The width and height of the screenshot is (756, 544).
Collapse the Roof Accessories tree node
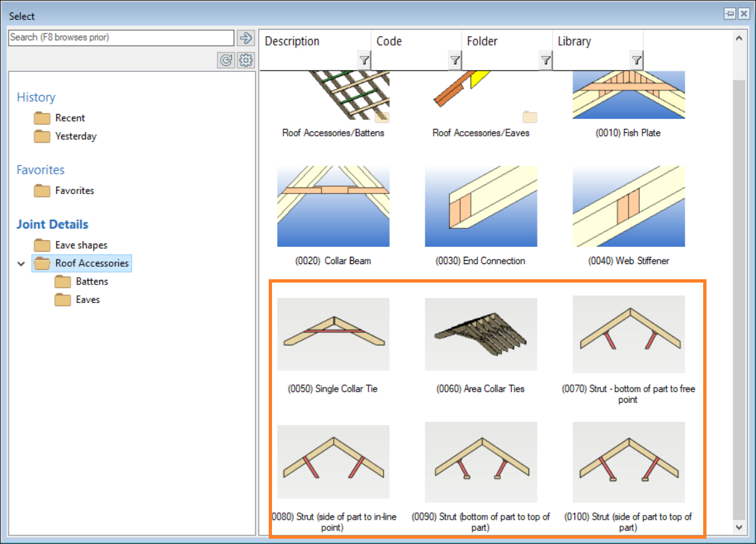(20, 263)
